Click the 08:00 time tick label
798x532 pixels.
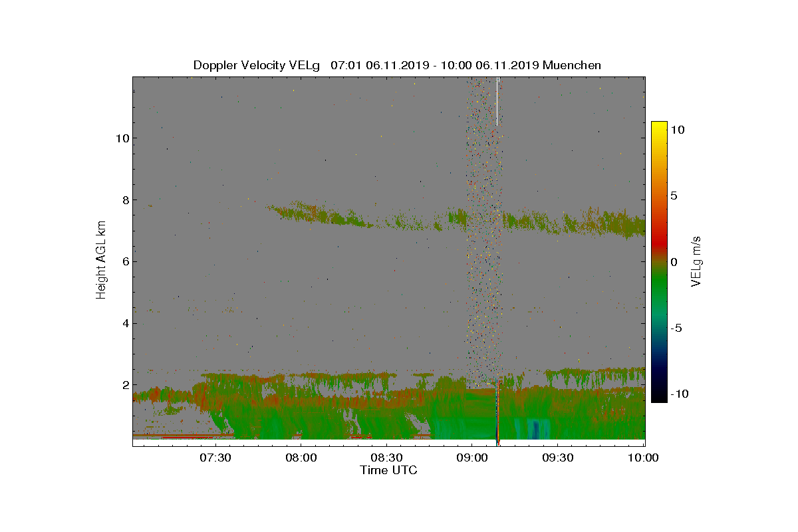pyautogui.click(x=301, y=458)
